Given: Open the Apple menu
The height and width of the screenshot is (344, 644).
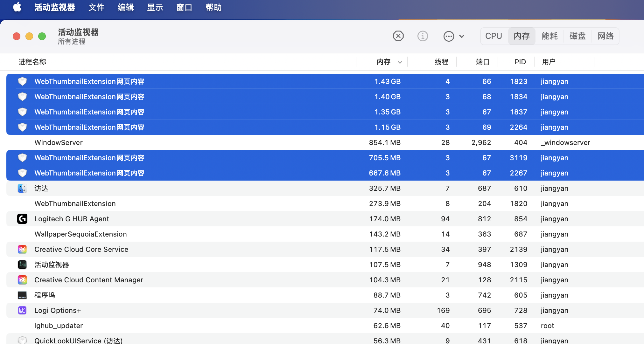Looking at the screenshot, I should coord(17,7).
